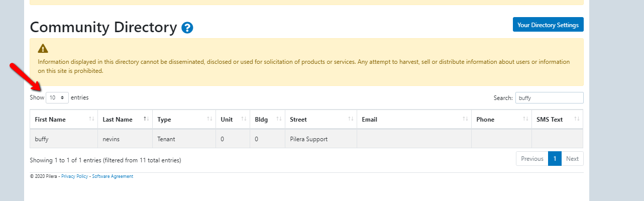Screen dimensions: 644x201
Task: Sort by First Name column arrows
Action: pyautogui.click(x=91, y=119)
